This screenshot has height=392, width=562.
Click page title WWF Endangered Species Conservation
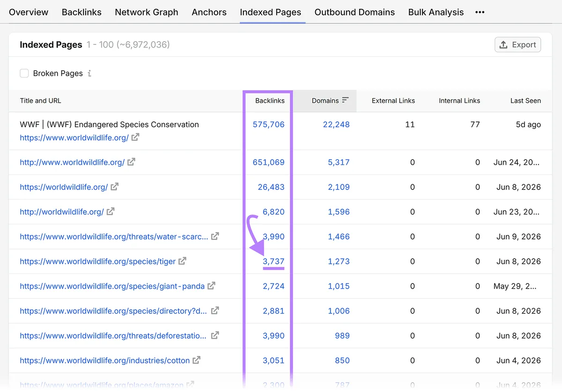click(109, 124)
